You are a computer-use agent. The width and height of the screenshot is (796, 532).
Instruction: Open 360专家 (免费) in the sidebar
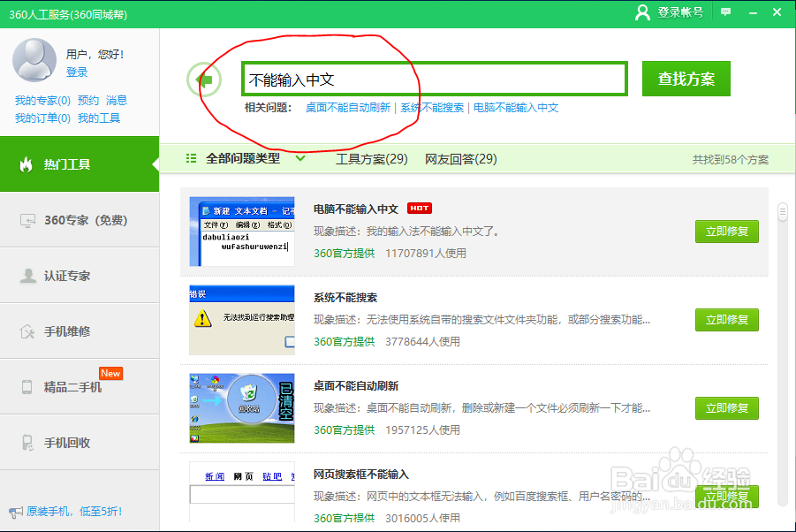click(x=80, y=220)
